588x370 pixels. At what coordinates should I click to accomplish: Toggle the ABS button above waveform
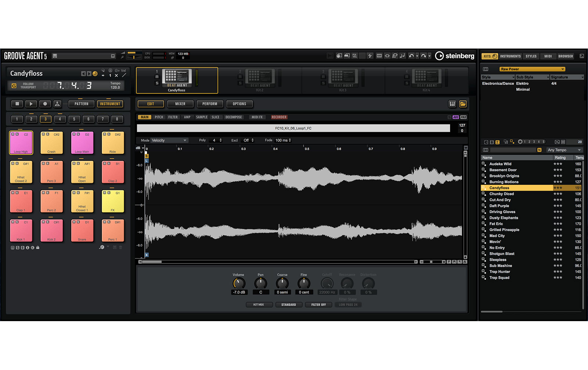point(456,117)
